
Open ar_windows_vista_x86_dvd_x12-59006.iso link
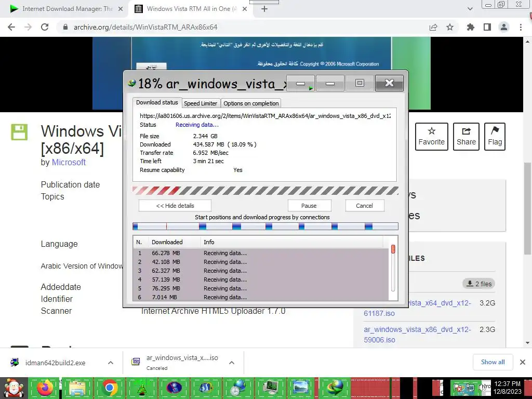(417, 335)
